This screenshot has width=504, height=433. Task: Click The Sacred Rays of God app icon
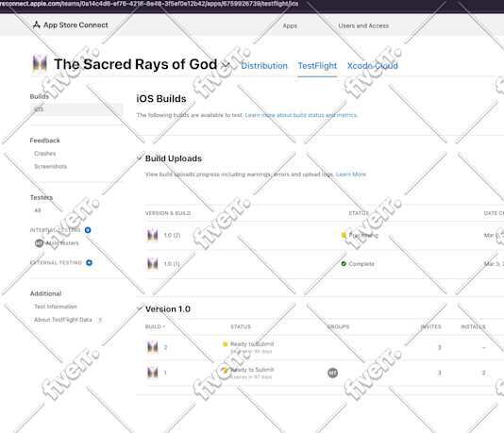click(41, 63)
